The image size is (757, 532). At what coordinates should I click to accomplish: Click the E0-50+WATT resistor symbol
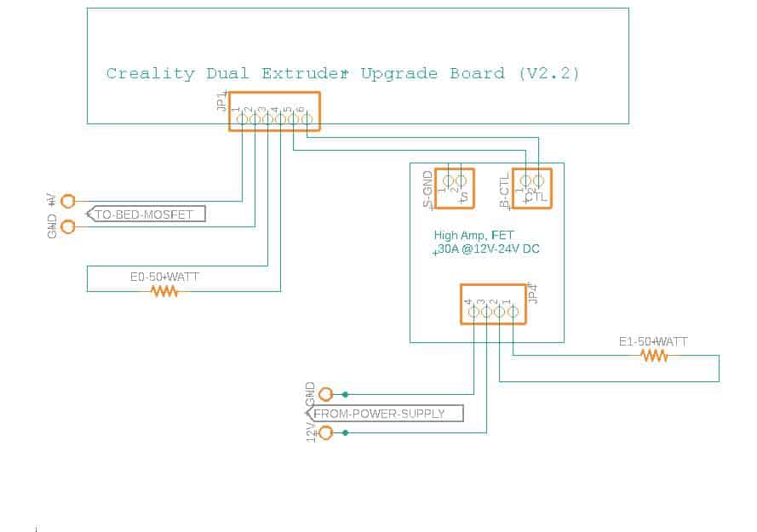[164, 291]
